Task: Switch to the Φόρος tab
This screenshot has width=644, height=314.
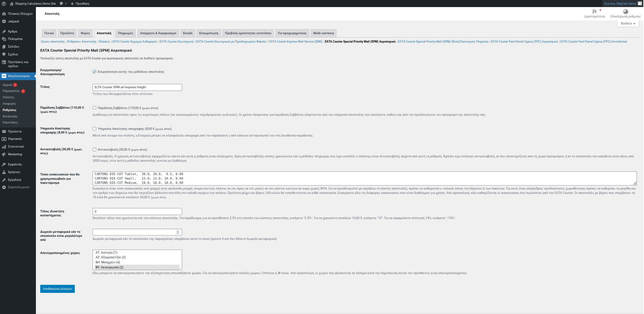Action: click(85, 33)
